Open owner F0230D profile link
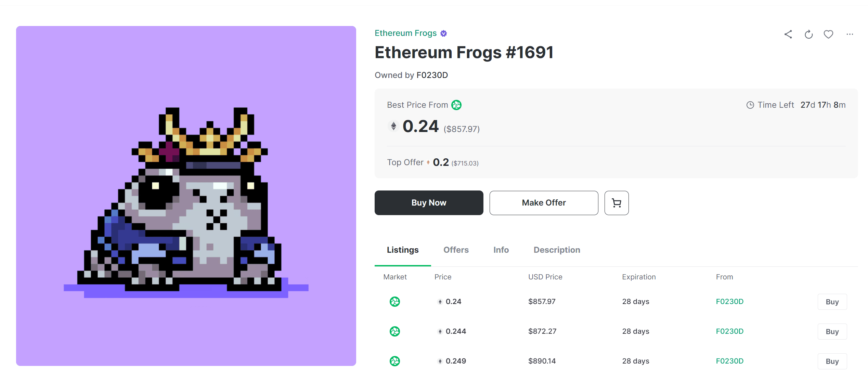This screenshot has width=868, height=382. 432,75
